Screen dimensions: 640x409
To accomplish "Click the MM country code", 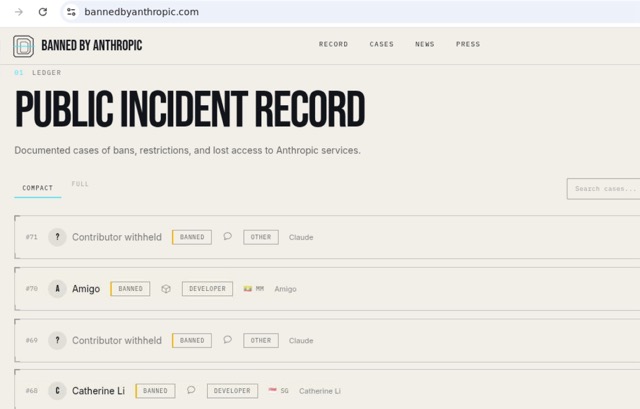I will pos(260,289).
